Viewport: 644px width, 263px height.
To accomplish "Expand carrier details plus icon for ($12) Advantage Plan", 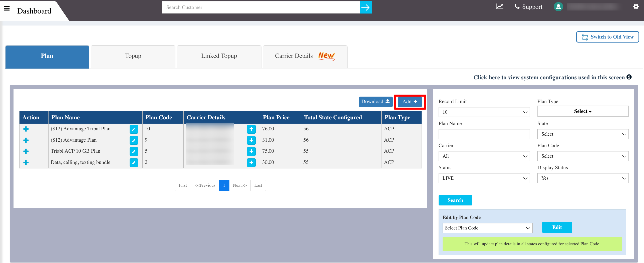I will tap(251, 140).
